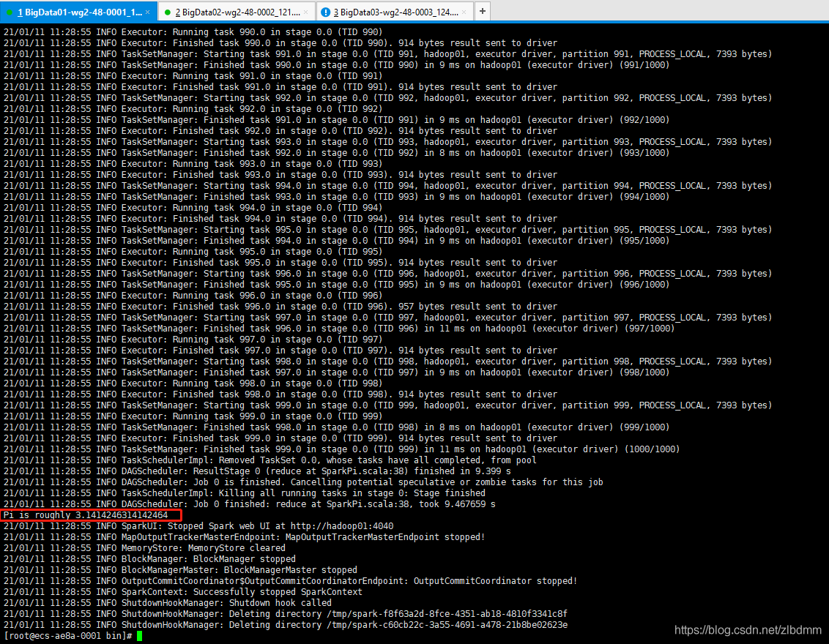Click the http://hadoop01:4040 Spark web UI address
Screen dimensions: 829x644
click(x=342, y=526)
